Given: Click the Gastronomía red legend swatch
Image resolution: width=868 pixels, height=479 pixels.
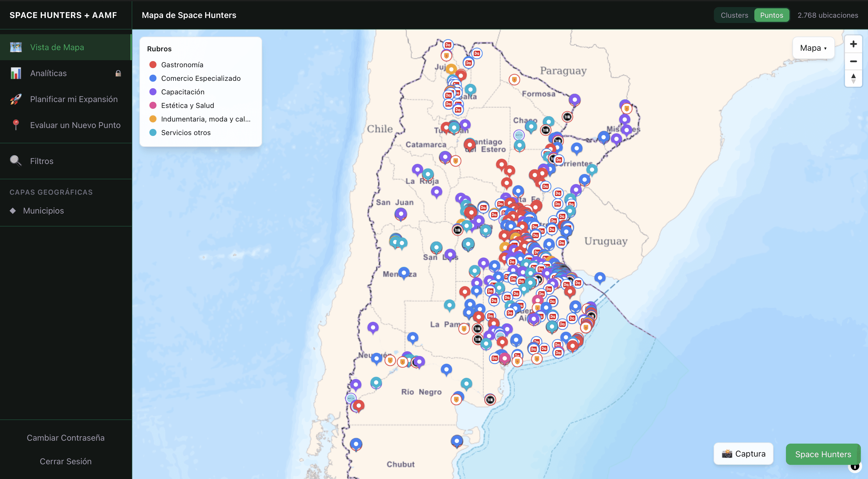Looking at the screenshot, I should click(153, 65).
